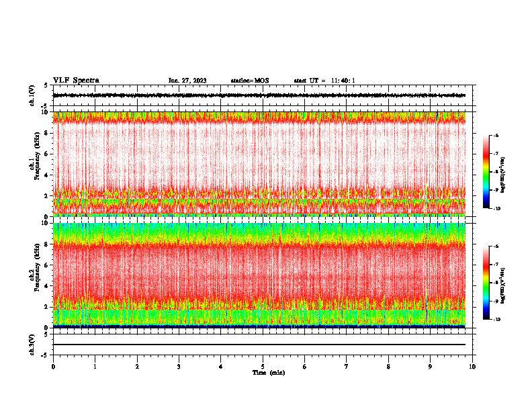Click the '8' tick on the time axis
Viewport: 532px width, 411px height.
pyautogui.click(x=388, y=367)
